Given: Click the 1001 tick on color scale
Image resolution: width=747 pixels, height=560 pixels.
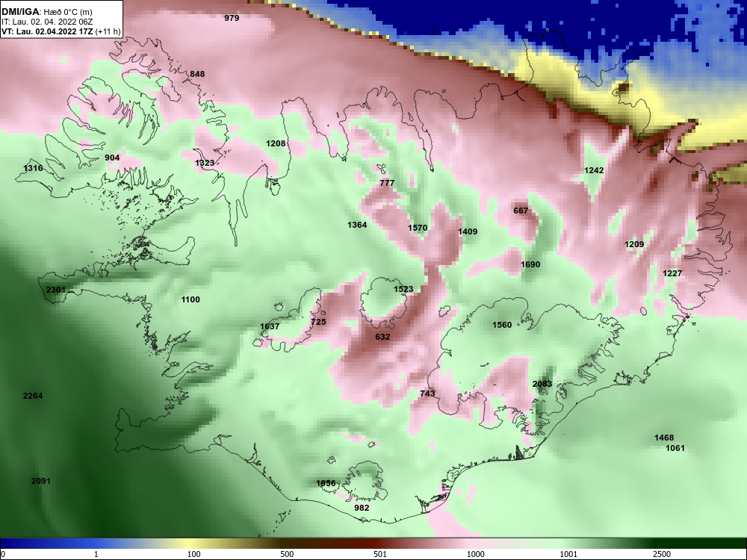Looking at the screenshot, I should (568, 554).
